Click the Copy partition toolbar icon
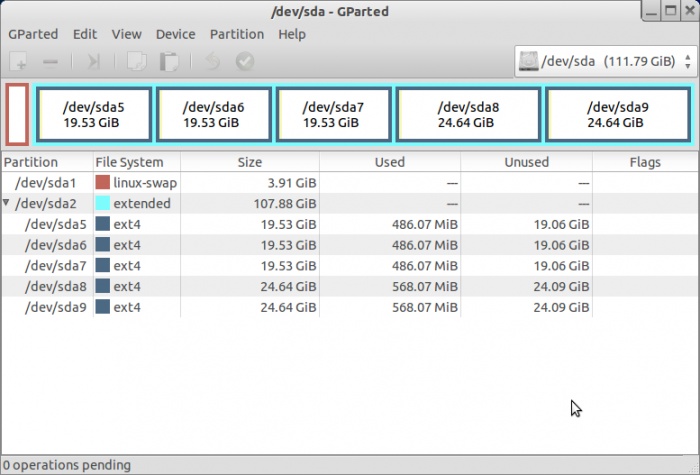700x475 pixels. click(137, 62)
